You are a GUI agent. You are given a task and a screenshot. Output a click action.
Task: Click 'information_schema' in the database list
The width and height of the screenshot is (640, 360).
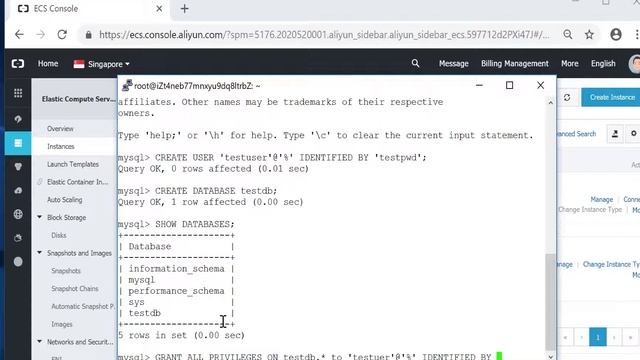[x=176, y=269]
